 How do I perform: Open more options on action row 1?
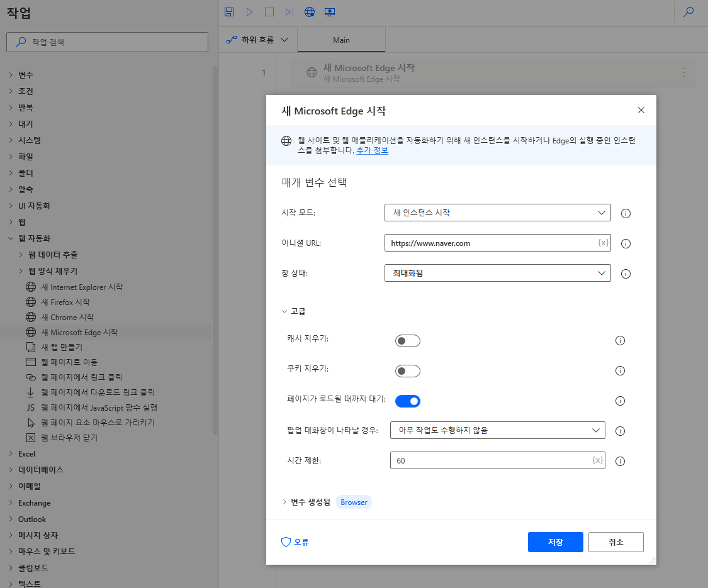(x=683, y=72)
